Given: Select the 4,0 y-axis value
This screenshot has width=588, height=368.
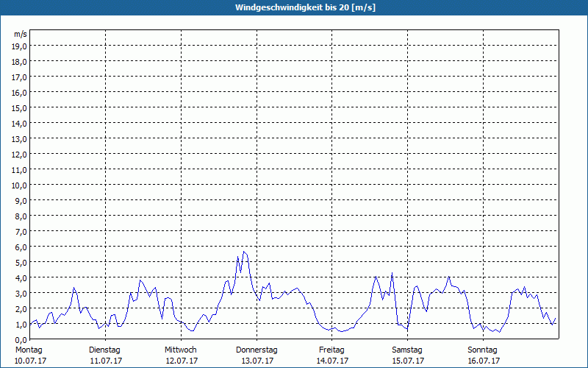Looking at the screenshot, I should (21, 278).
